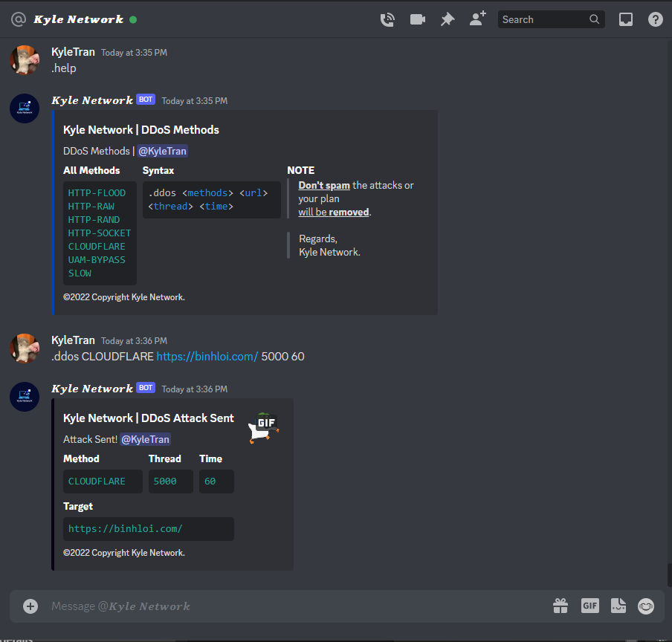The width and height of the screenshot is (672, 642).
Task: Click the plus attachment button
Action: pyautogui.click(x=30, y=606)
